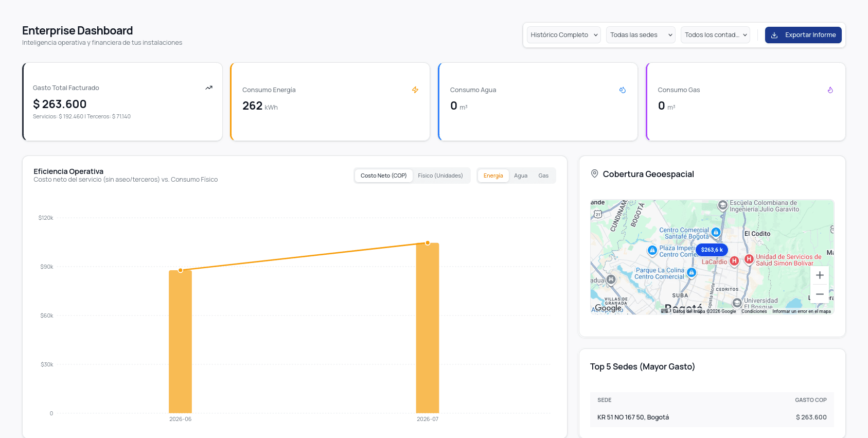Switch chart to Costo Neto (COP)
868x438 pixels.
click(383, 176)
